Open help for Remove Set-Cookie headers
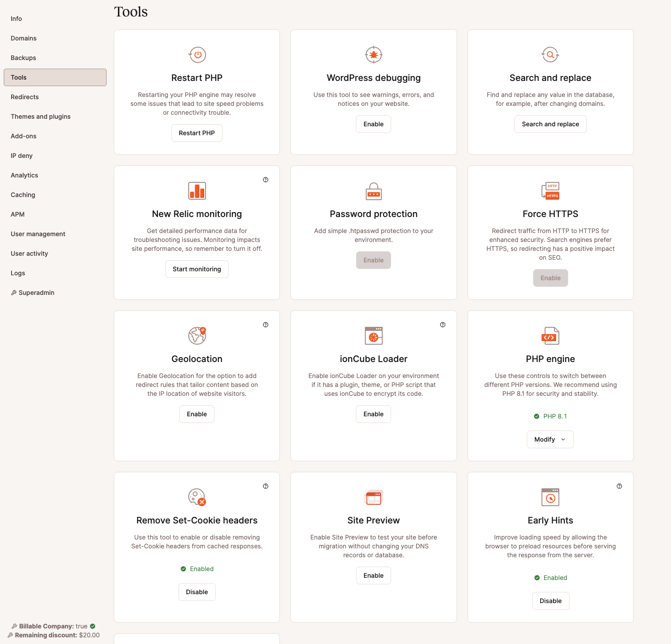 [x=266, y=486]
